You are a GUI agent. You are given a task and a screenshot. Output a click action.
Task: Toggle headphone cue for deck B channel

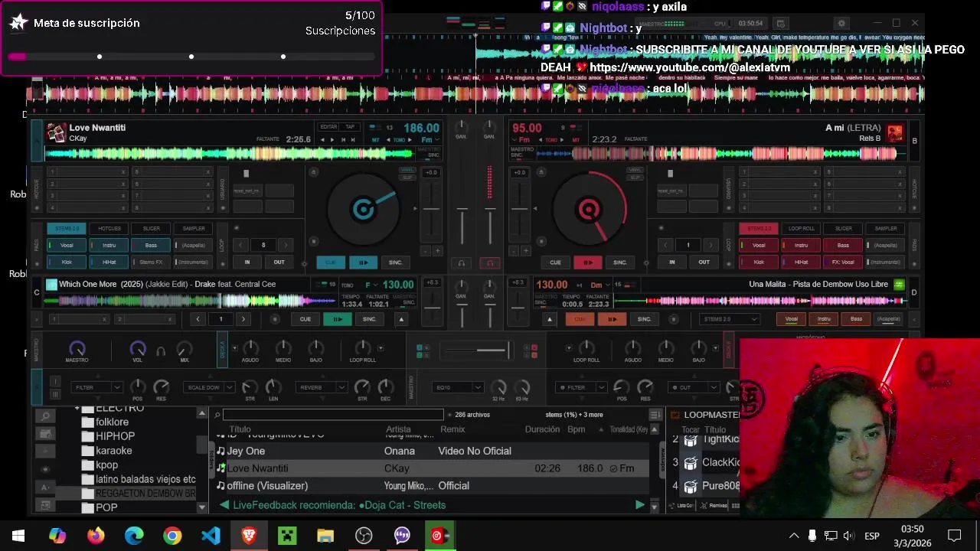pos(490,263)
